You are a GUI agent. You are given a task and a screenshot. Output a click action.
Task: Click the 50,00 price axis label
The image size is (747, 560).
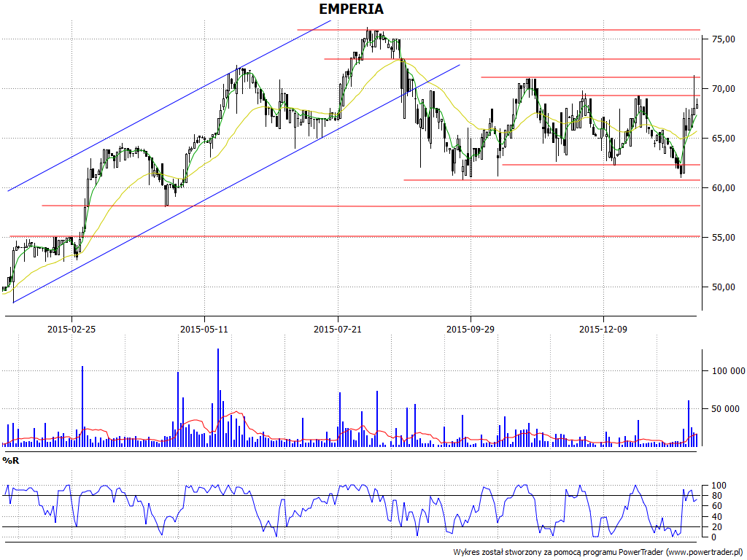(723, 287)
